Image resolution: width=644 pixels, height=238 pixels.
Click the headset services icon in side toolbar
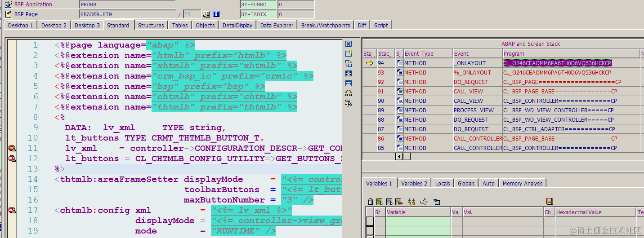point(349,93)
